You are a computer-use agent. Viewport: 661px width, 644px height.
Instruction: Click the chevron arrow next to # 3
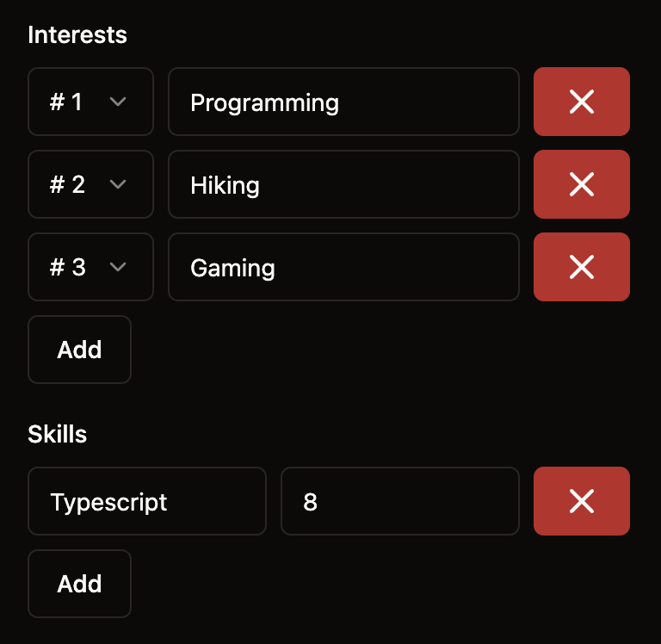(x=118, y=267)
